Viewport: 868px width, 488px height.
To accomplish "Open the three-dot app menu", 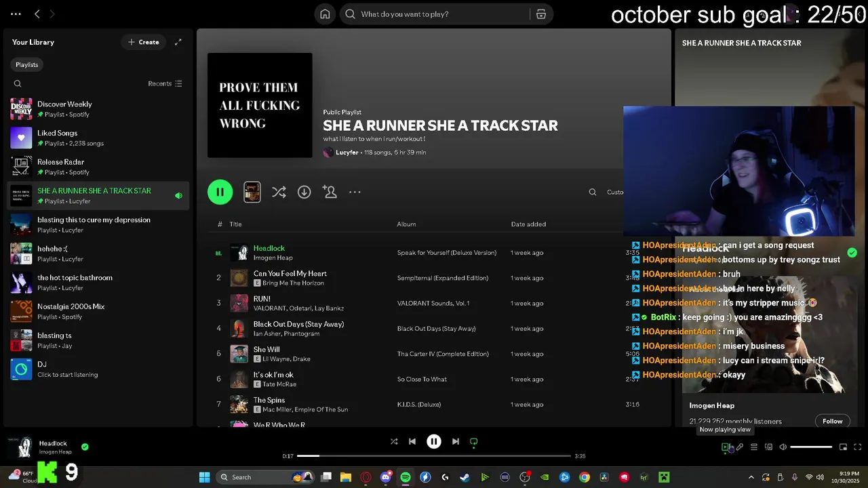I will (16, 14).
